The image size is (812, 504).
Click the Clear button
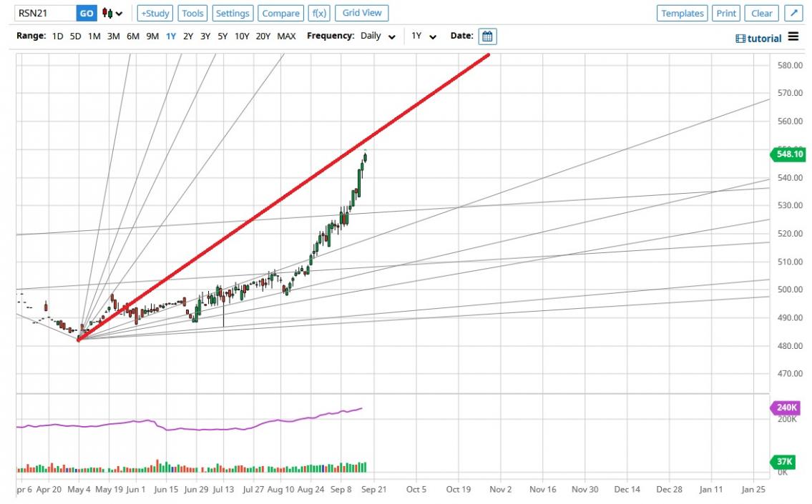click(x=761, y=13)
